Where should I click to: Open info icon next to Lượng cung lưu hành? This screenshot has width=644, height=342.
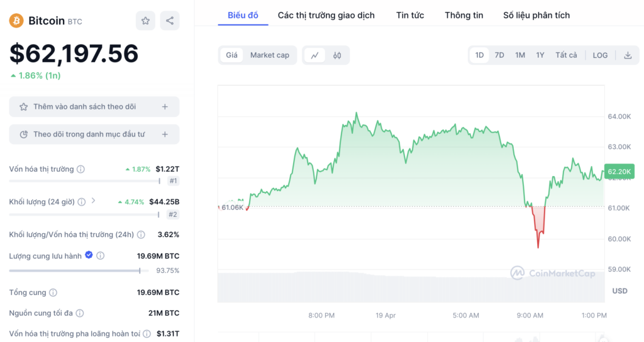point(100,256)
